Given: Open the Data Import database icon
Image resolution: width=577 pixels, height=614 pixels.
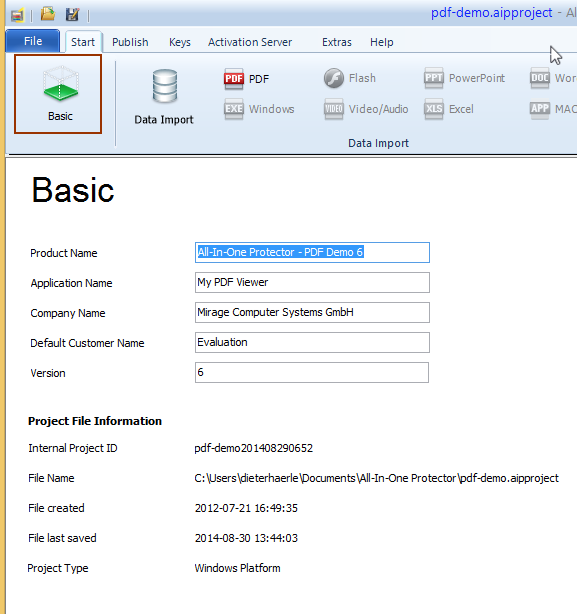Looking at the screenshot, I should pos(165,86).
